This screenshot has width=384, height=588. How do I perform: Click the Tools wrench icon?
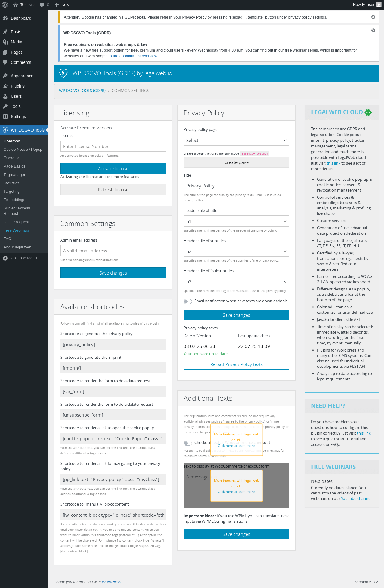5,106
